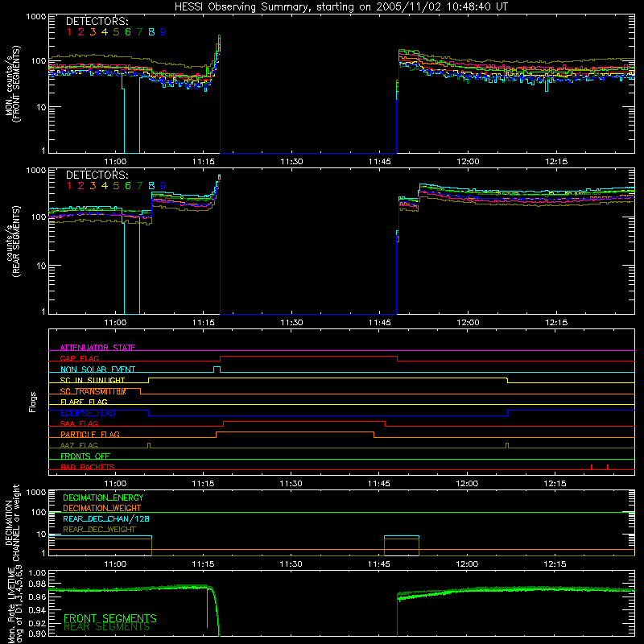Click the FRONTS_OFF flag label
The width and height of the screenshot is (644, 644).
[x=85, y=456]
